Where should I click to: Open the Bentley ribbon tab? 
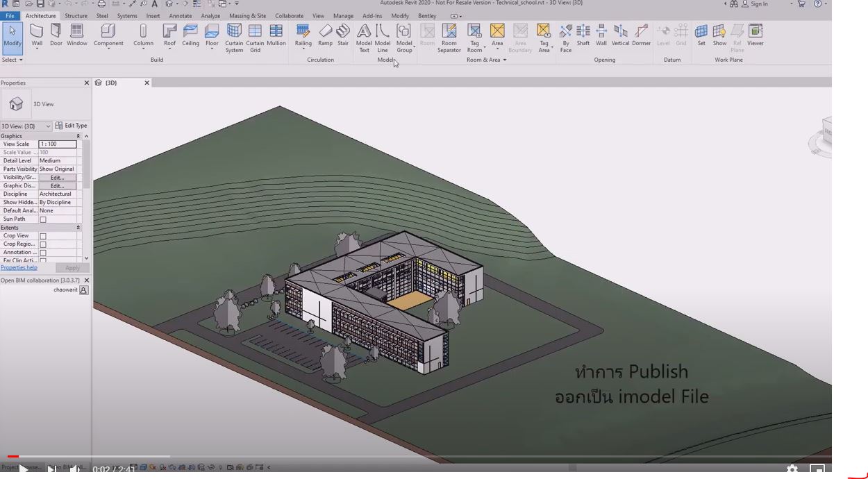(426, 15)
